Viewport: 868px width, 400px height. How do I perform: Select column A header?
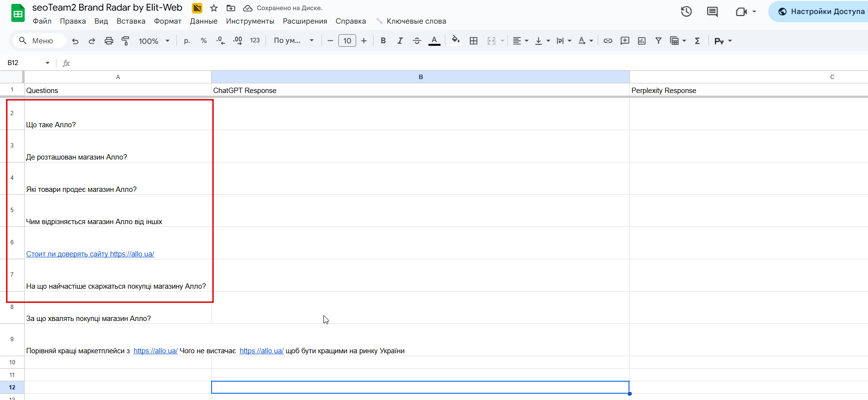pyautogui.click(x=118, y=77)
